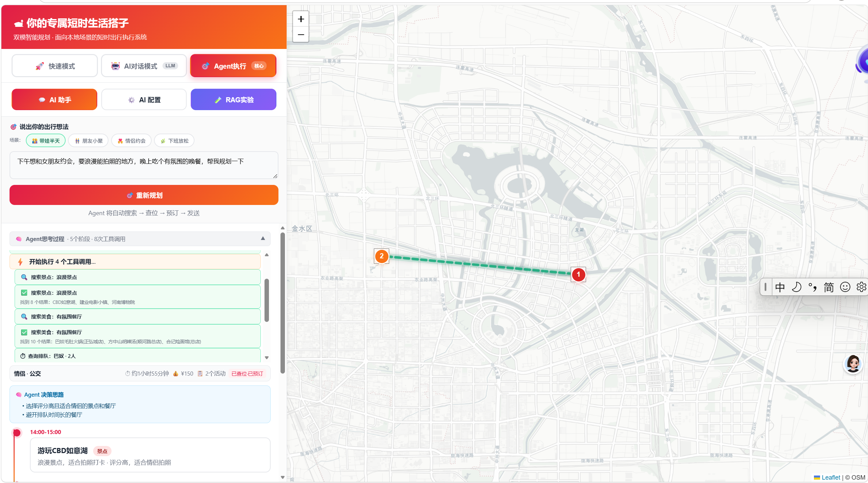
Task: Toggle the punctuation icon in the IME toolbar
Action: (812, 287)
